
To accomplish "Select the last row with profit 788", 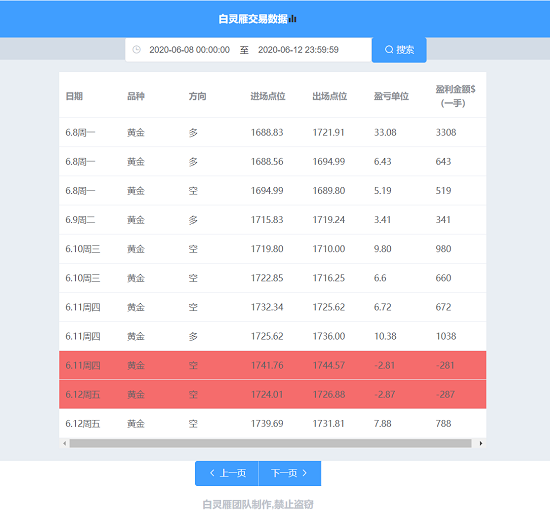I will 273,423.
